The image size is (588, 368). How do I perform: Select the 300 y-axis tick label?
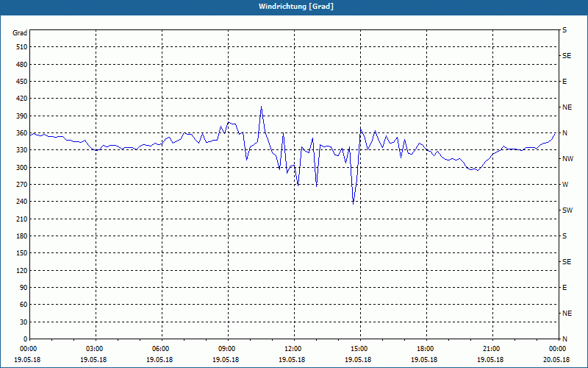[22, 168]
